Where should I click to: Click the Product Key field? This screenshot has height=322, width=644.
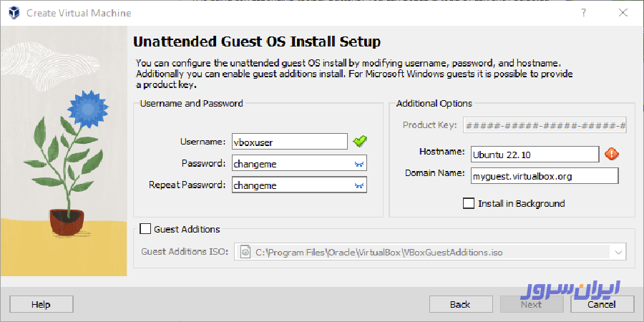click(x=545, y=125)
